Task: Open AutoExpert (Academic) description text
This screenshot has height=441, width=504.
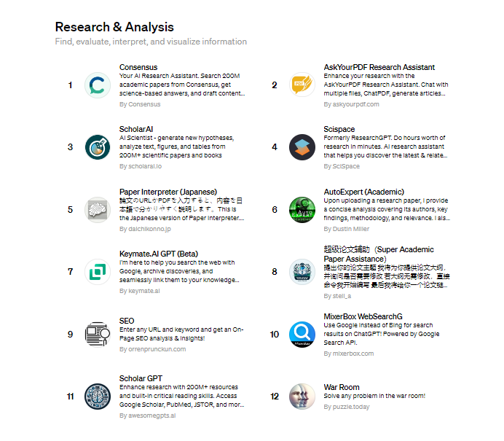Action: [387, 209]
